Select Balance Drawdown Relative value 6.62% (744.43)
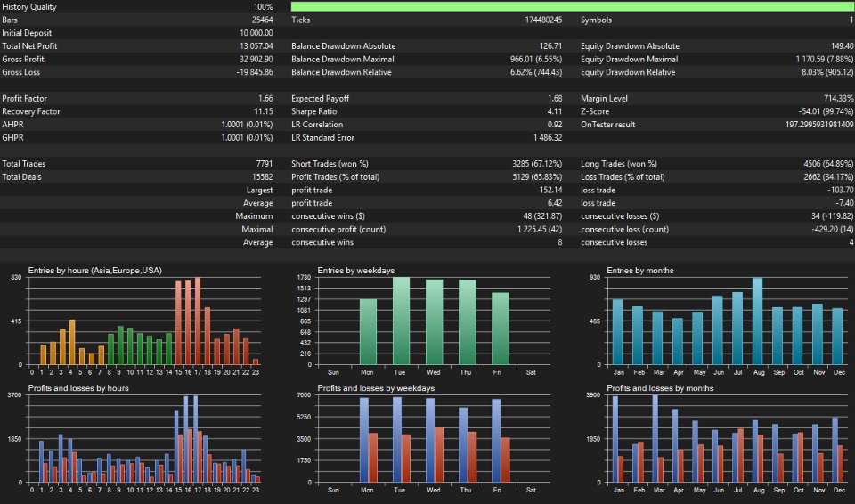This screenshot has width=855, height=504. pyautogui.click(x=536, y=72)
